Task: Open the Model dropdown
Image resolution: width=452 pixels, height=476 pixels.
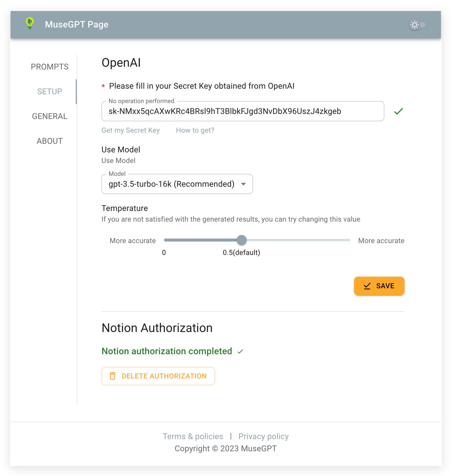Action: [x=177, y=184]
